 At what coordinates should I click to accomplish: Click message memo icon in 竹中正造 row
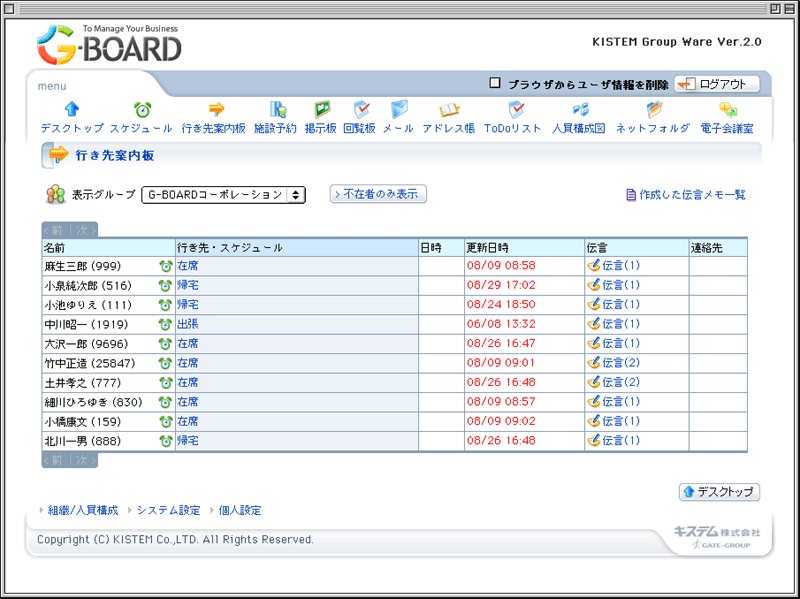(x=593, y=363)
